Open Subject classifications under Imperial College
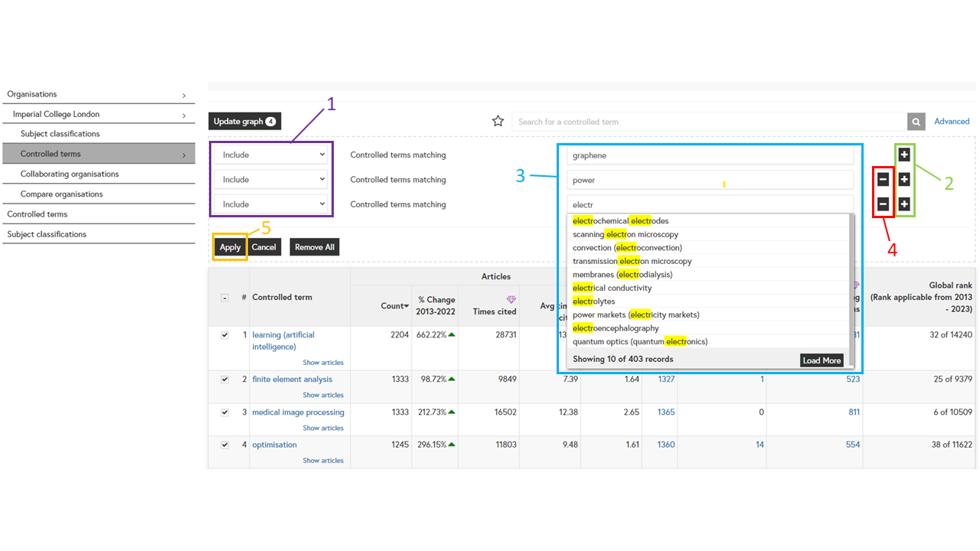The height and width of the screenshot is (551, 980). coord(60,134)
